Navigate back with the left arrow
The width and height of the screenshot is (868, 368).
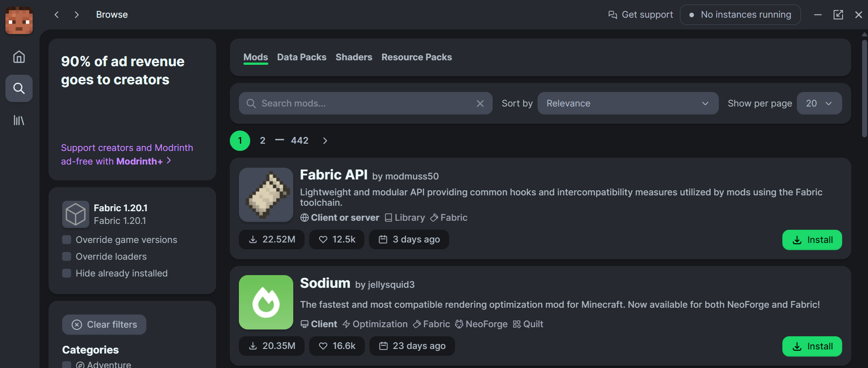coord(57,15)
